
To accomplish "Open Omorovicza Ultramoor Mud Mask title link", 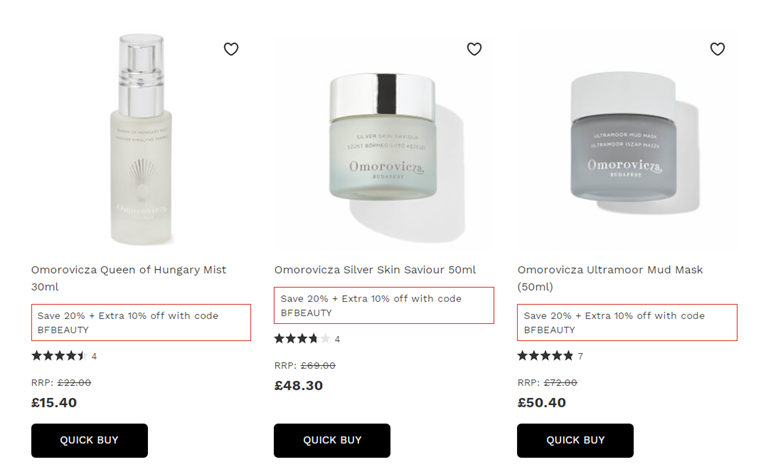I will click(610, 278).
